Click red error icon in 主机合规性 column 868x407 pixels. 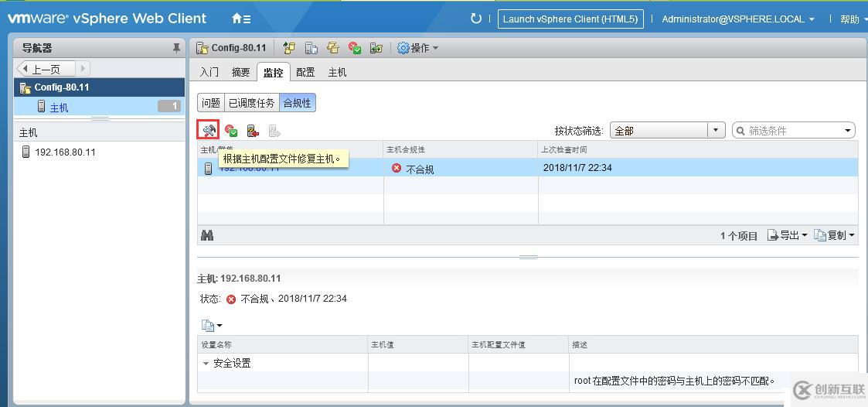(397, 168)
